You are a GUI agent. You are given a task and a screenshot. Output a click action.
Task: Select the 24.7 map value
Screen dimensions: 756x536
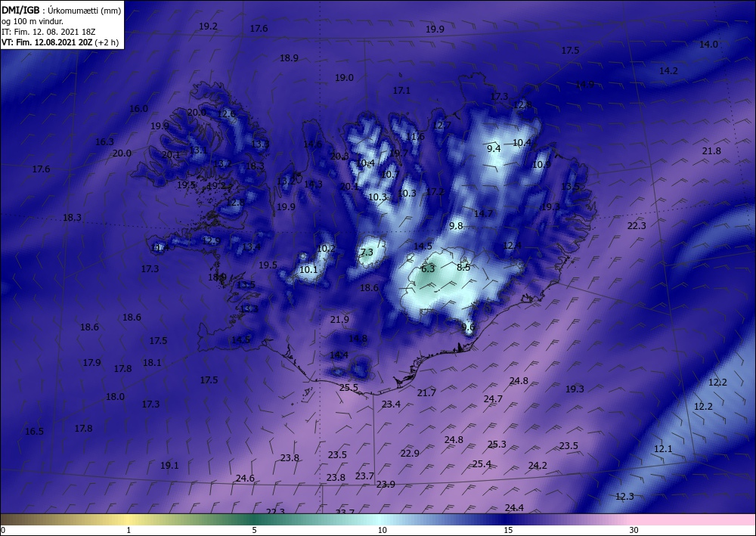pos(493,398)
